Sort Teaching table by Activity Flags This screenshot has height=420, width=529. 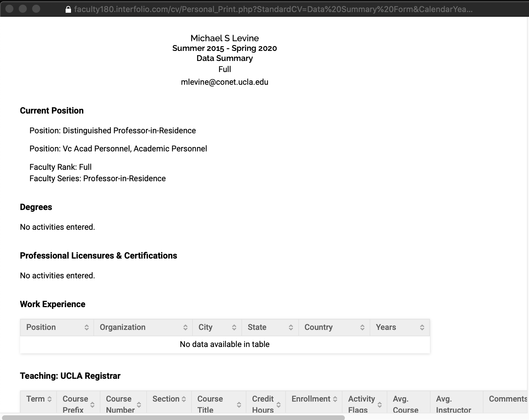[364, 402]
